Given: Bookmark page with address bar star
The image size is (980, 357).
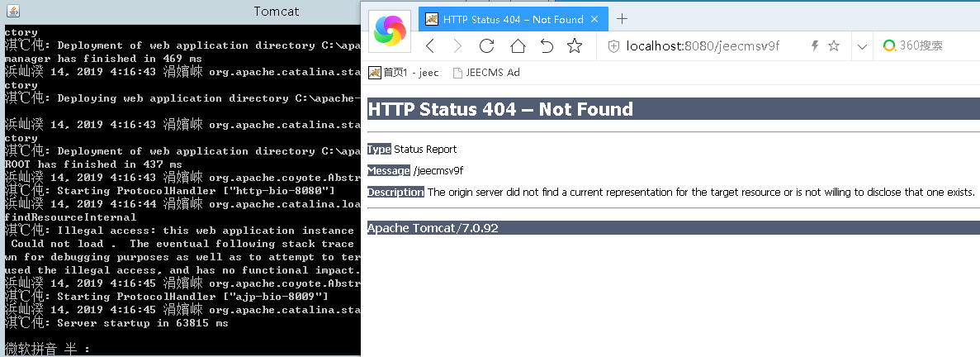Looking at the screenshot, I should tap(834, 46).
